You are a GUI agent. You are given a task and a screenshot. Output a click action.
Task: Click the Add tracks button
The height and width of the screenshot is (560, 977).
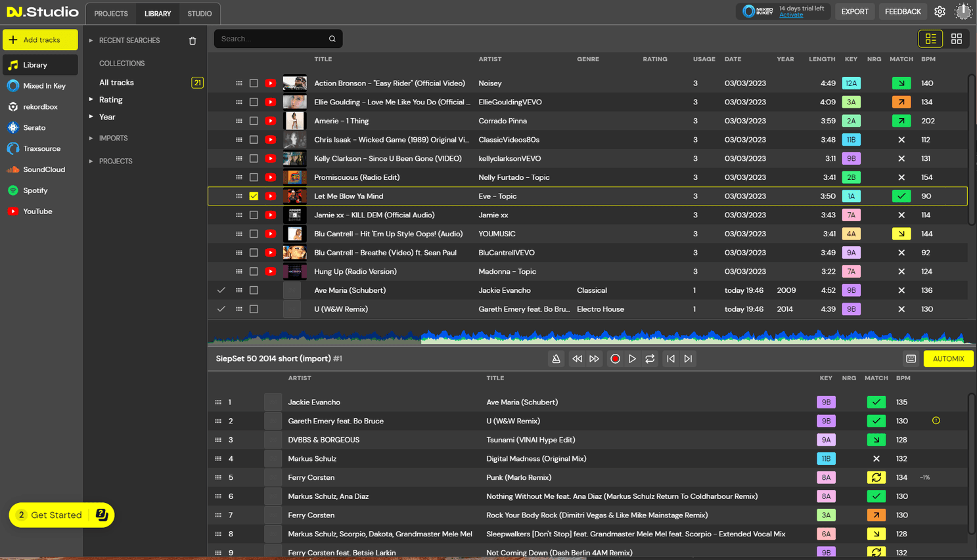click(40, 40)
